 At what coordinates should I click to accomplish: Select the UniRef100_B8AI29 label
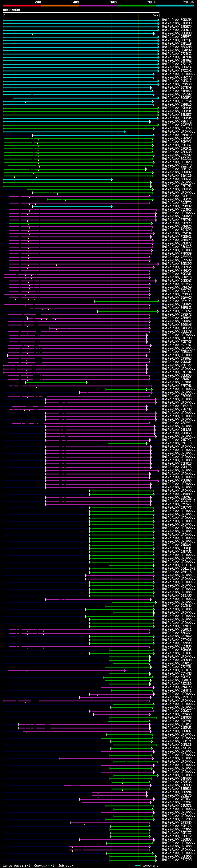[x=177, y=176]
